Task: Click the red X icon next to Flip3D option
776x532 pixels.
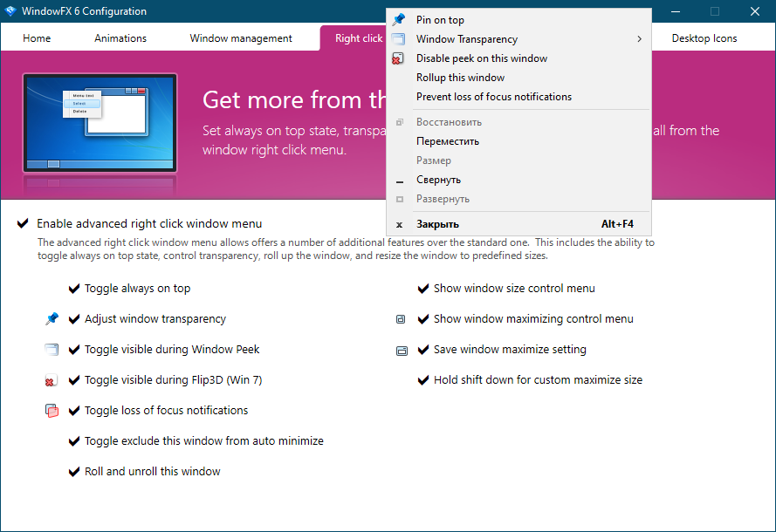Action: pos(51,380)
